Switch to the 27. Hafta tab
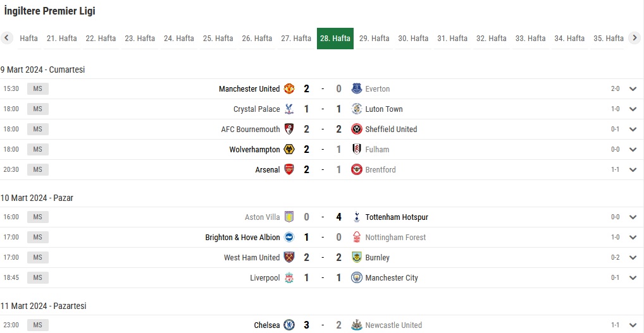The width and height of the screenshot is (644, 333). [296, 39]
